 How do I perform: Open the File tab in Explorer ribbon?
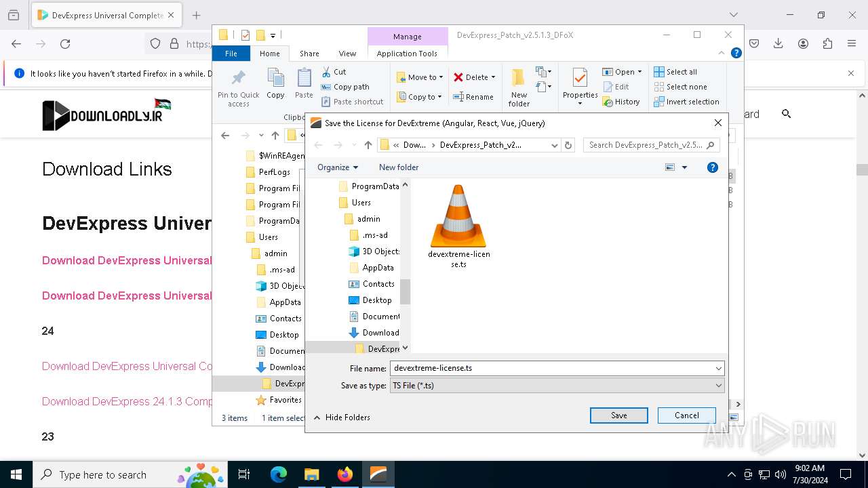click(x=231, y=54)
